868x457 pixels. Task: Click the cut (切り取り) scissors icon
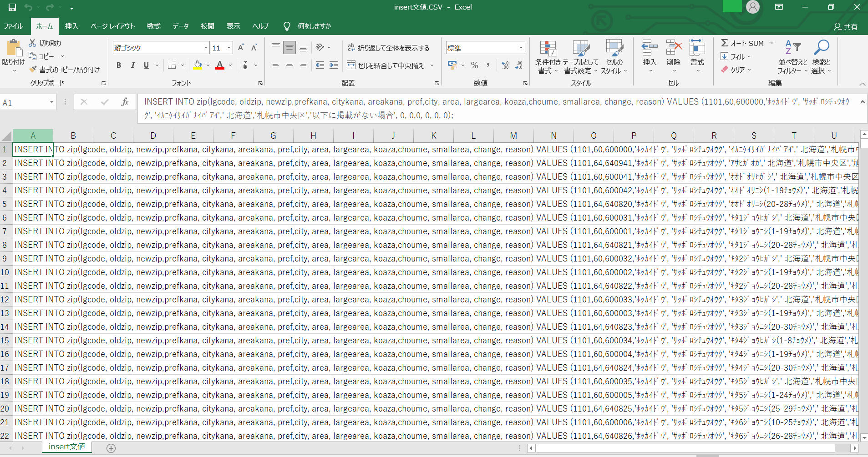33,42
